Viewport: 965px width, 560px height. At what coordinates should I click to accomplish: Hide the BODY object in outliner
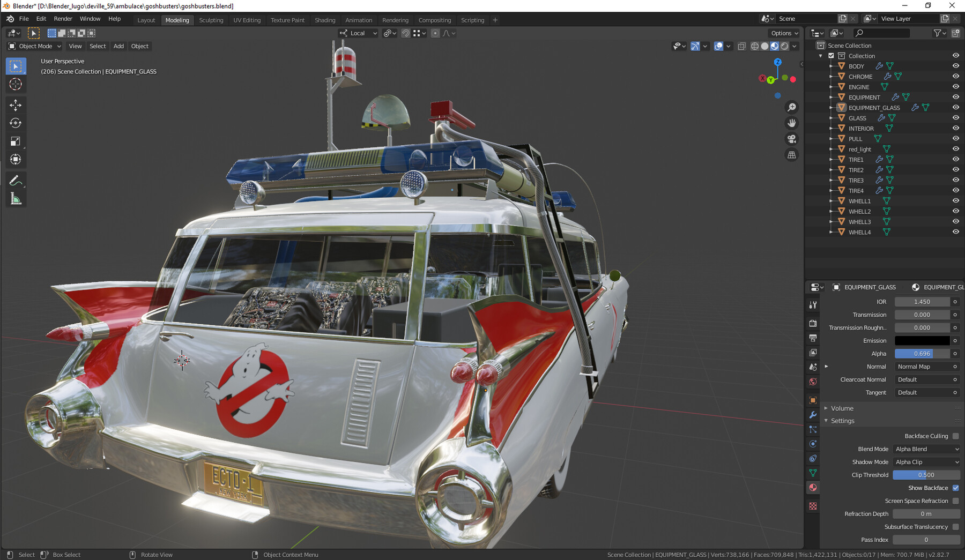coord(955,66)
